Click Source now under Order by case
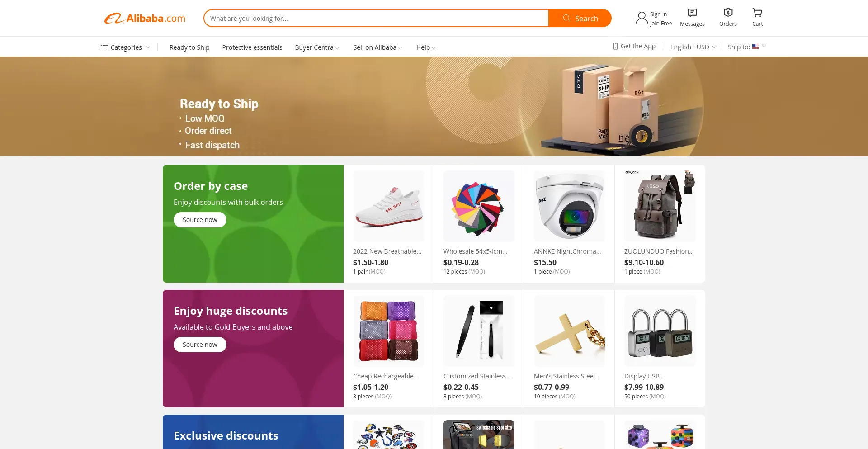 click(x=200, y=220)
